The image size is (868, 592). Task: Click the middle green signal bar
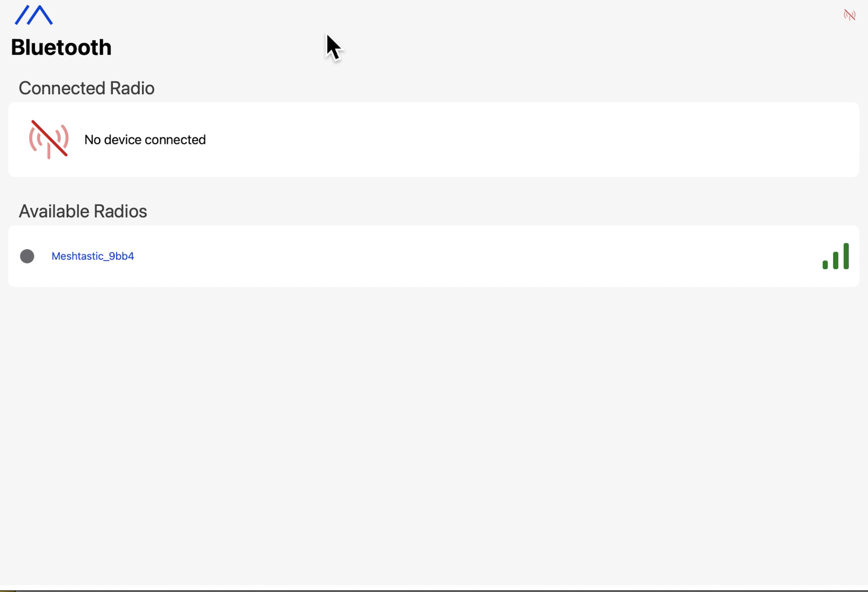[x=836, y=260]
